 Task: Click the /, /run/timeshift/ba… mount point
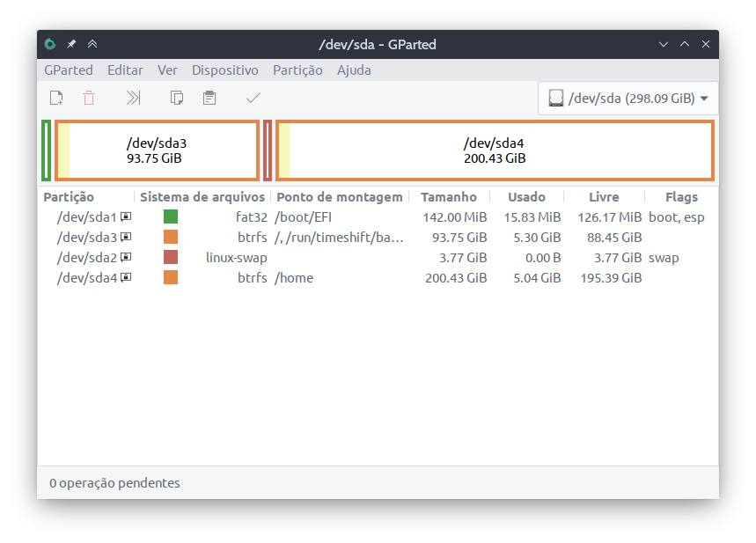pos(339,238)
